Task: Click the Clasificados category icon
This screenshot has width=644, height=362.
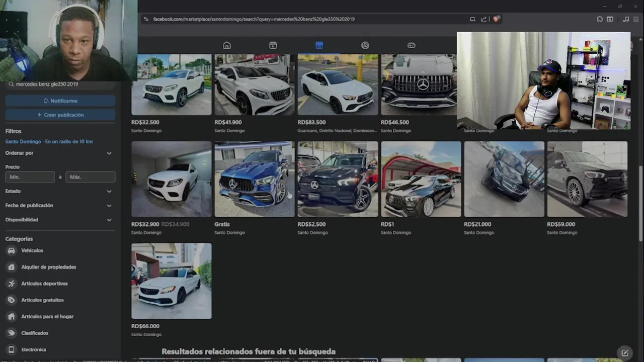Action: coord(12,333)
